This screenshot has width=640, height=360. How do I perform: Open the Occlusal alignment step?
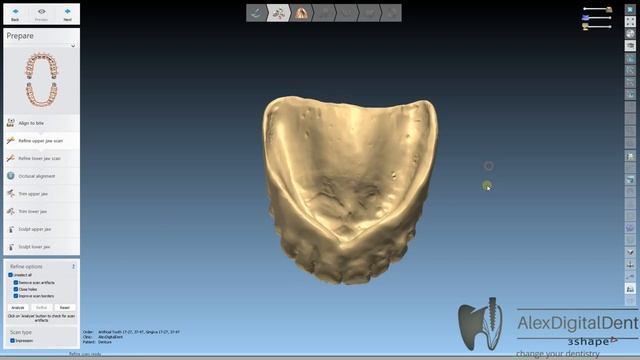pos(42,176)
